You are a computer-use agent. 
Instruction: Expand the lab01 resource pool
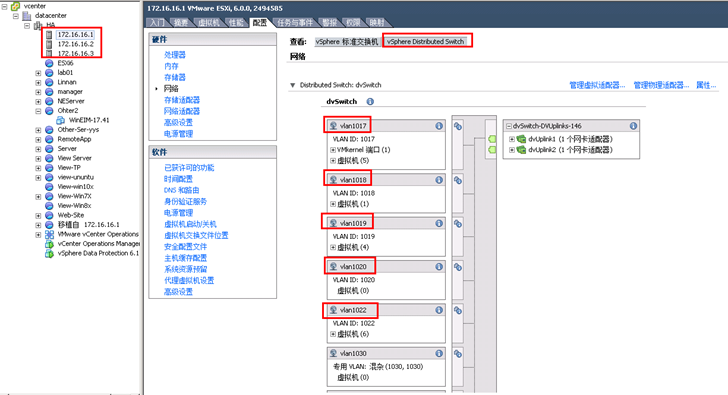click(x=38, y=73)
